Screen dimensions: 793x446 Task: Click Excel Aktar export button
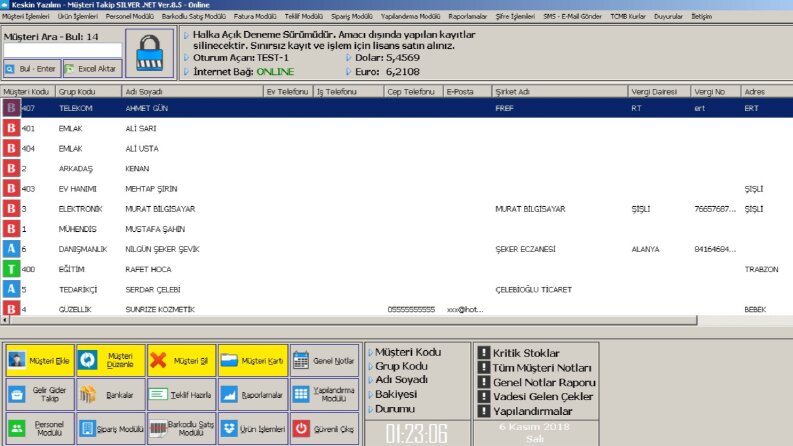tap(92, 69)
